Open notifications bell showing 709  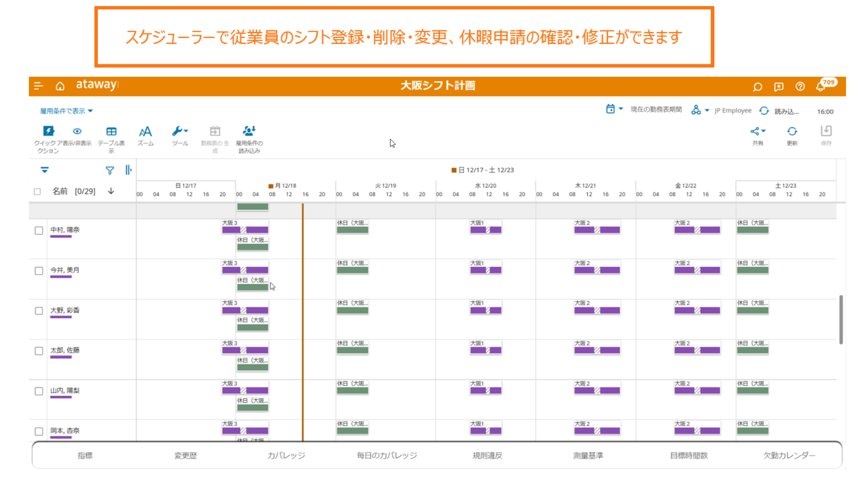point(821,87)
